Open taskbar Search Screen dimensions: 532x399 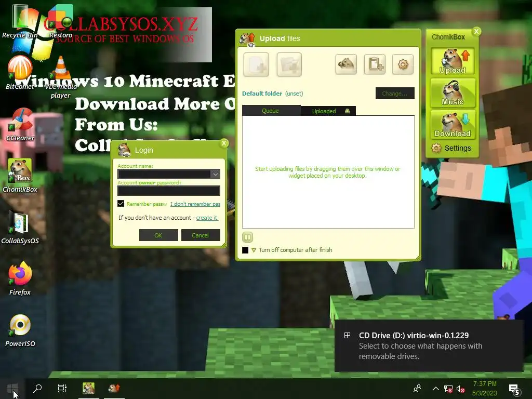pyautogui.click(x=37, y=389)
